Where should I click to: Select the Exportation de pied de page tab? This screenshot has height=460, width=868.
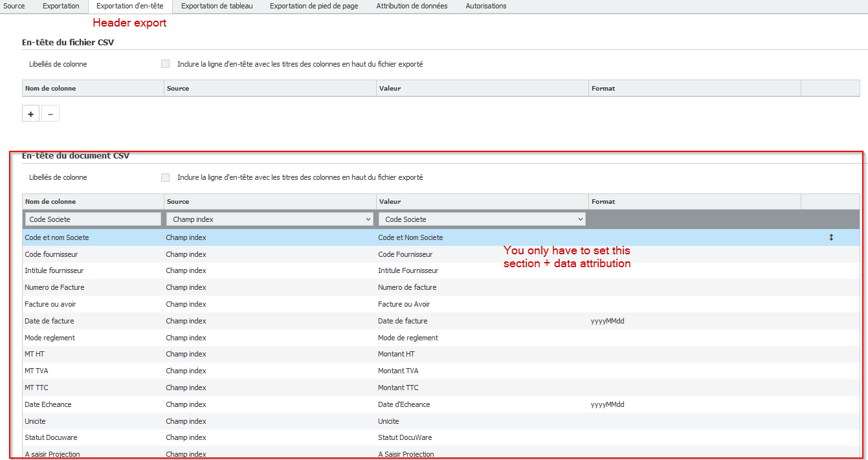point(314,6)
